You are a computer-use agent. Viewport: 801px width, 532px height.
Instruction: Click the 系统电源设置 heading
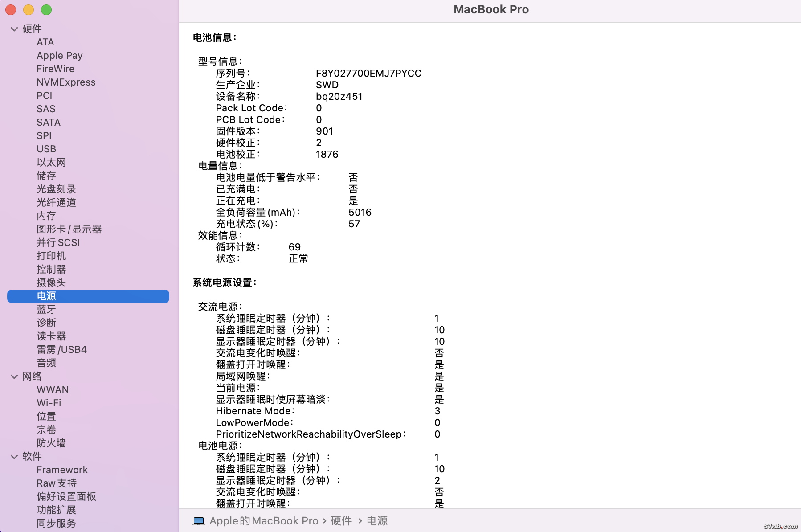click(225, 283)
